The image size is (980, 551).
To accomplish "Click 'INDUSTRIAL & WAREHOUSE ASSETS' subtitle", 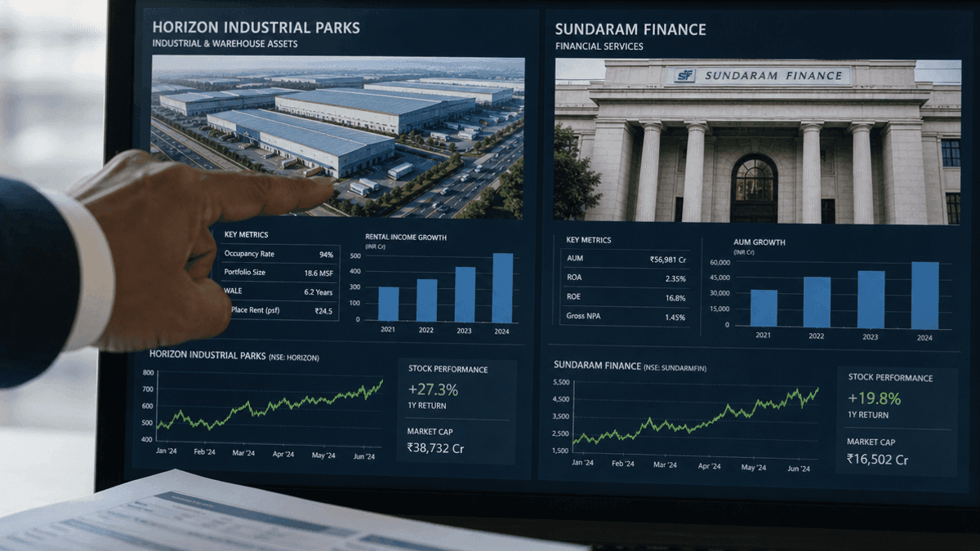I will 225,43.
